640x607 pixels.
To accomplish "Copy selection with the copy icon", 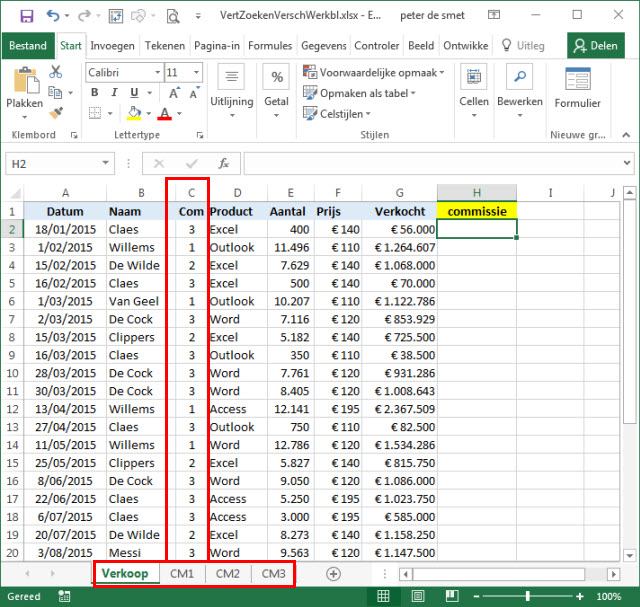I will click(55, 93).
